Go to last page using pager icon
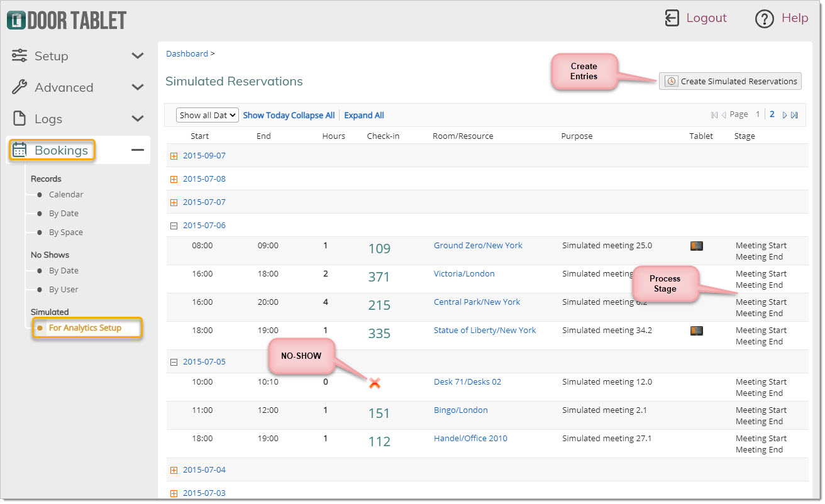Viewport: 825px width, 504px height. click(x=794, y=115)
